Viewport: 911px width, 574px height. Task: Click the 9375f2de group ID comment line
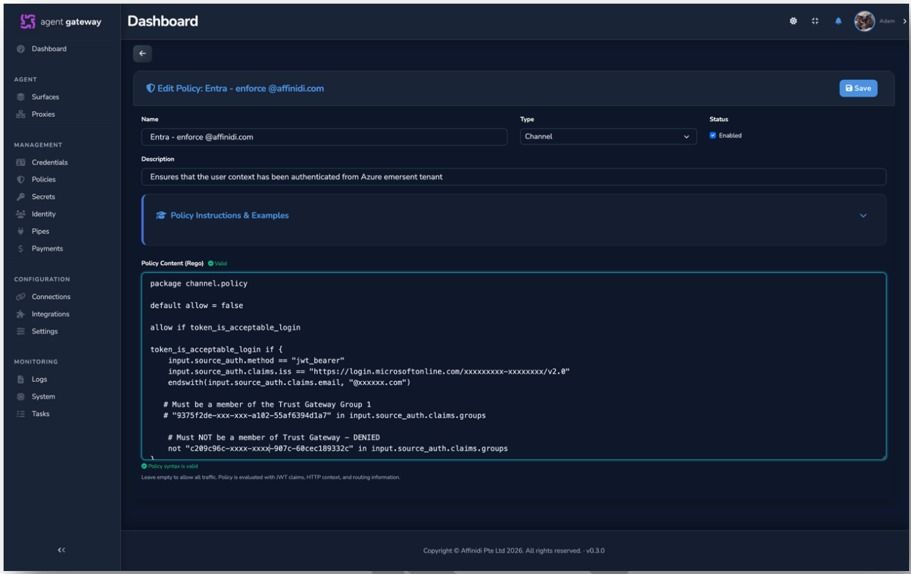(x=325, y=415)
